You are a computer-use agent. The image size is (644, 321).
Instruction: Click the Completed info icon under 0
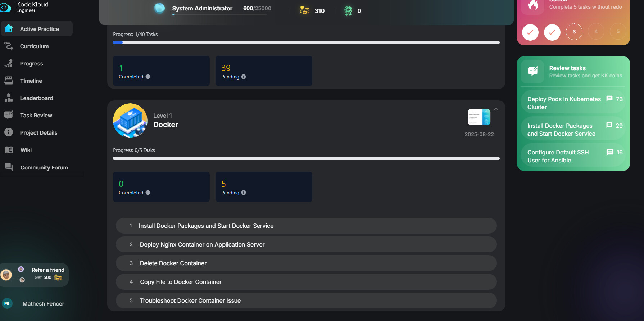148,193
